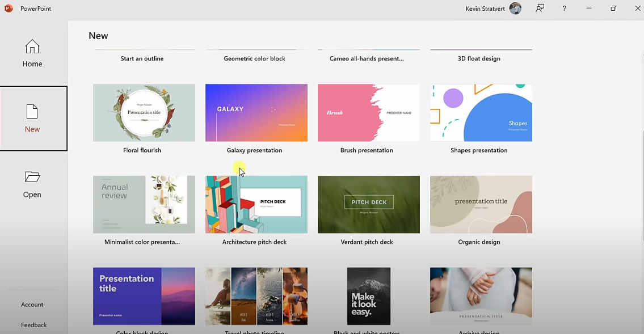The height and width of the screenshot is (334, 644).
Task: Click the Architecture pitch deck caption
Action: [254, 242]
